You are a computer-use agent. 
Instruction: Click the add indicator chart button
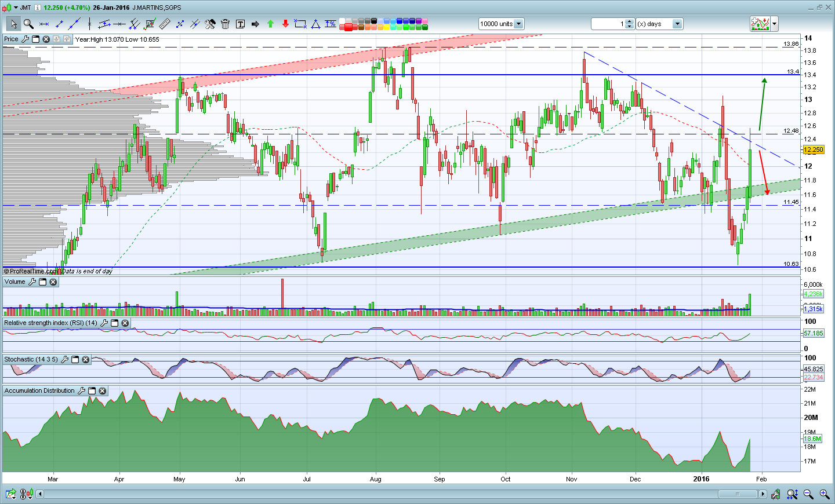click(760, 24)
